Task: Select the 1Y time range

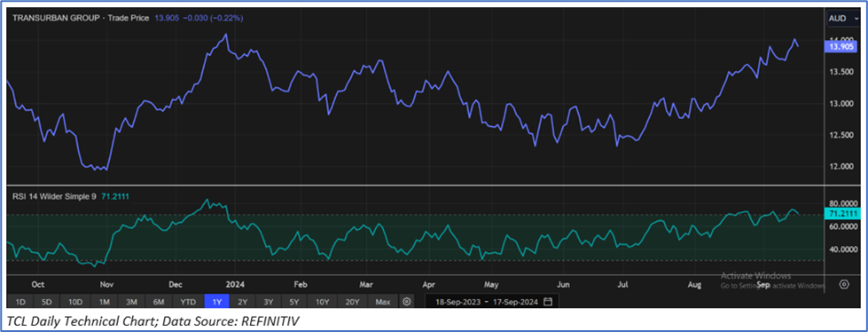Action: pyautogui.click(x=216, y=302)
